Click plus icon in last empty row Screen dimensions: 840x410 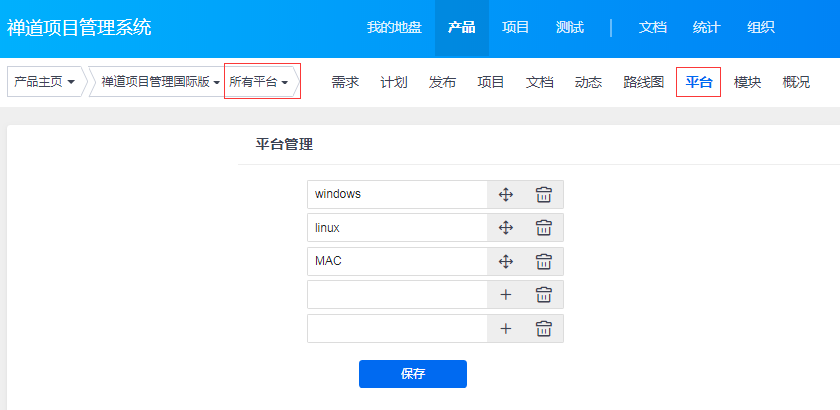tap(506, 329)
